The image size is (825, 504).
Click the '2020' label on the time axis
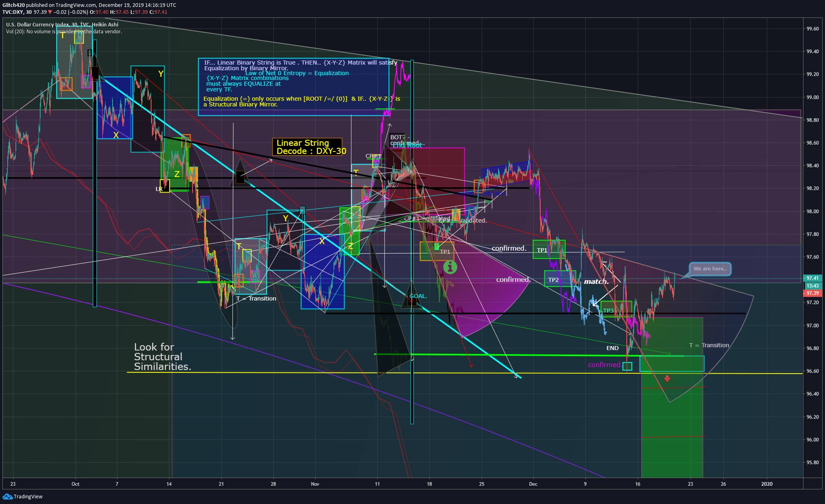coord(767,484)
